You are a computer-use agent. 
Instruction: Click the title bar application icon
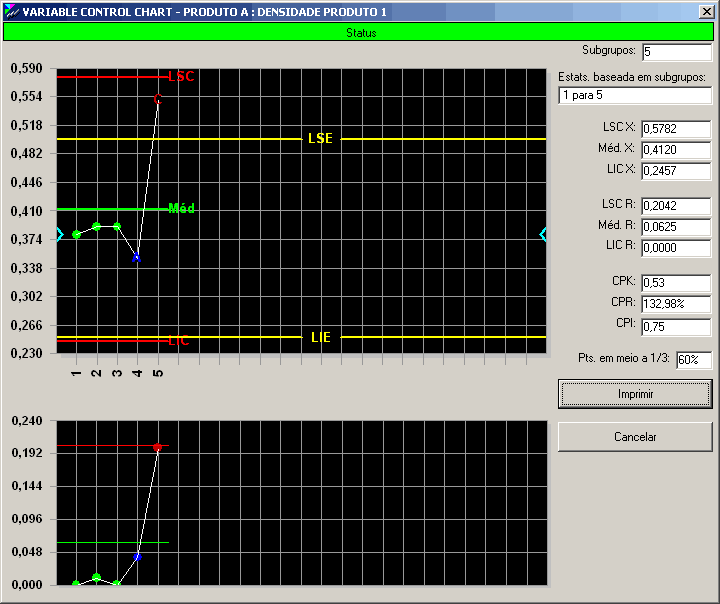[x=11, y=12]
